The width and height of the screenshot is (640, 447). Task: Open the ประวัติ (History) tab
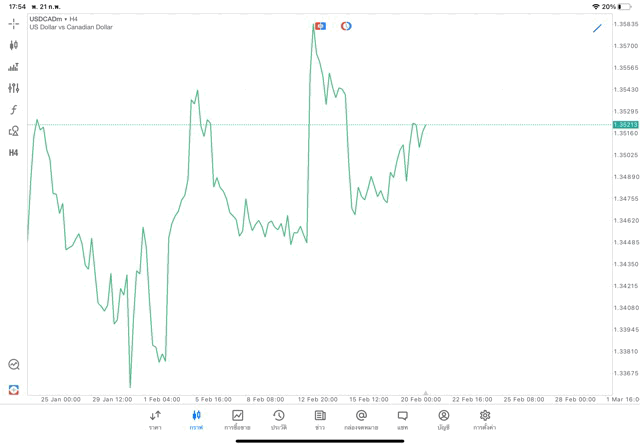(278, 420)
